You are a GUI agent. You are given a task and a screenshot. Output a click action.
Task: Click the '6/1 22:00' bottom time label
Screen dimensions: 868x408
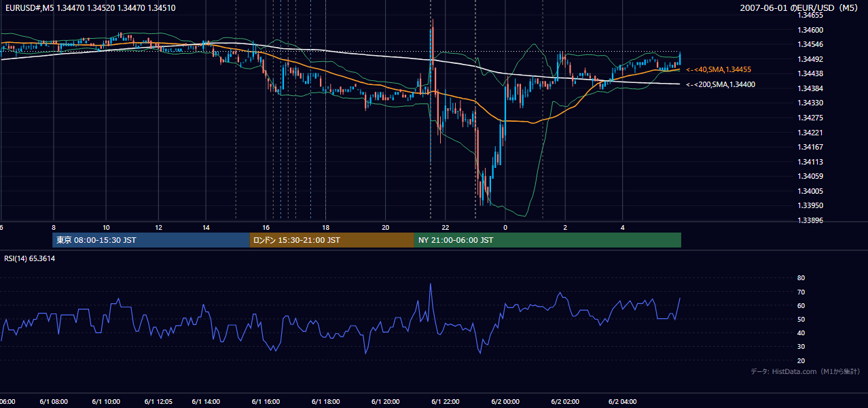(445, 402)
